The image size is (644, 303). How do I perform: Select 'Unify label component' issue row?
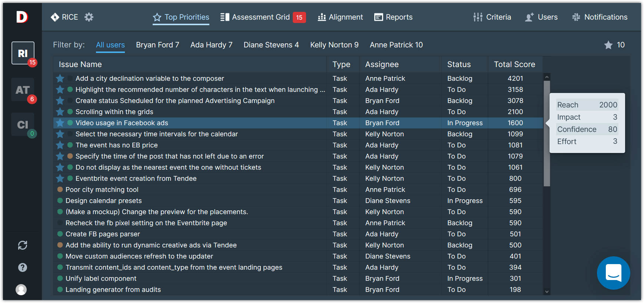pos(298,279)
